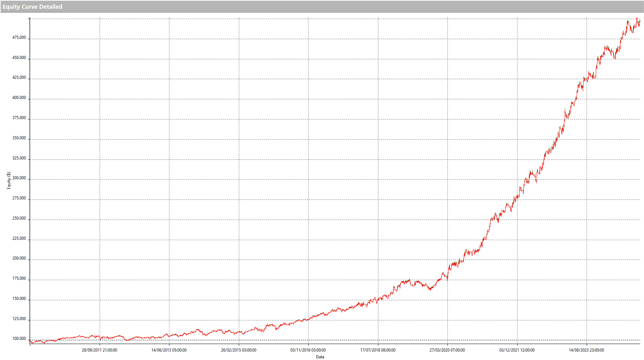Click the 28/09/2011 21:00:00 date label
Image resolution: width=644 pixels, height=360 pixels.
99,350
